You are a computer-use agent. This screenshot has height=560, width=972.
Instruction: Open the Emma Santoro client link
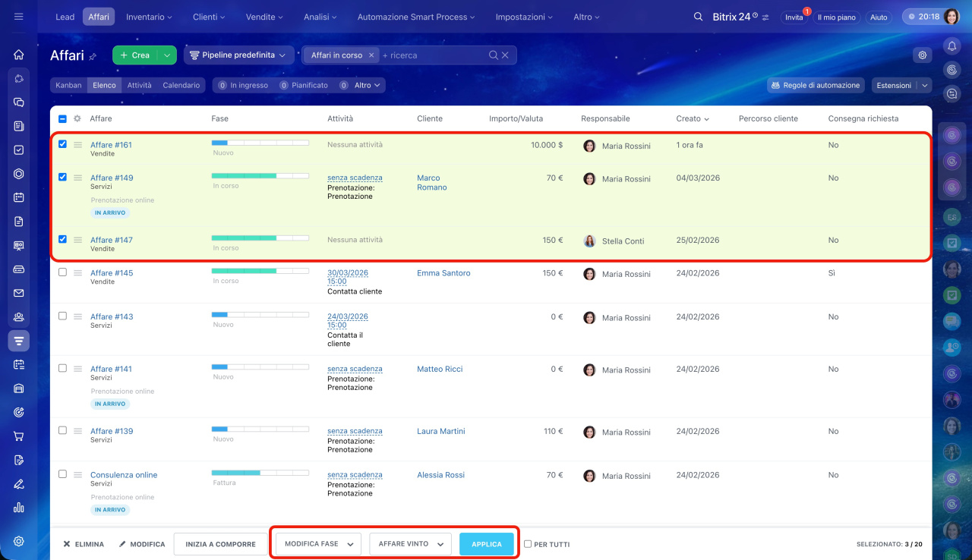pos(443,273)
